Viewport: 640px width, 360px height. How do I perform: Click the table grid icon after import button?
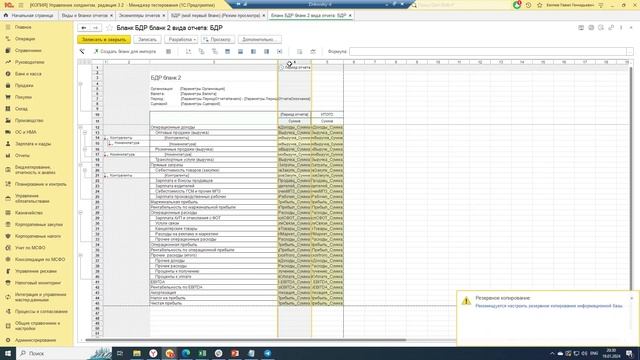click(169, 51)
